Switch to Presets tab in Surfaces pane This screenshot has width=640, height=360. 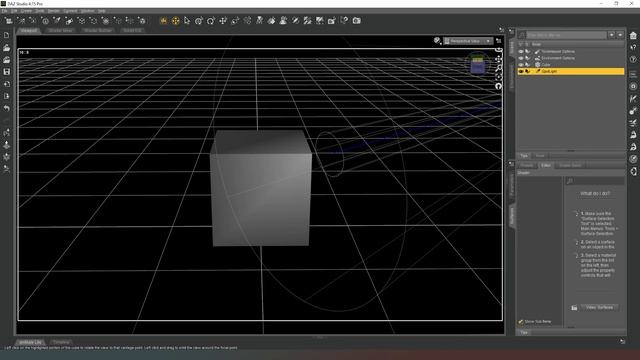[x=527, y=165]
